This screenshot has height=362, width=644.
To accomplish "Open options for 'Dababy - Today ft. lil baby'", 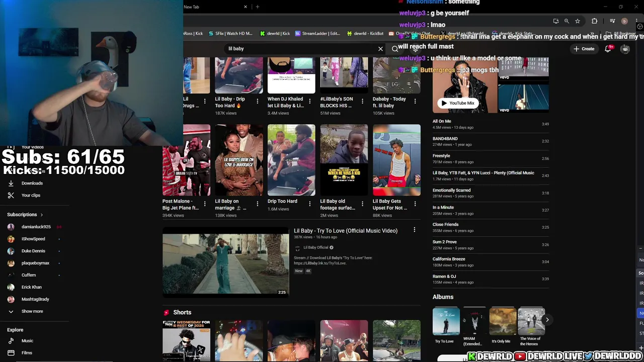I will point(415,102).
